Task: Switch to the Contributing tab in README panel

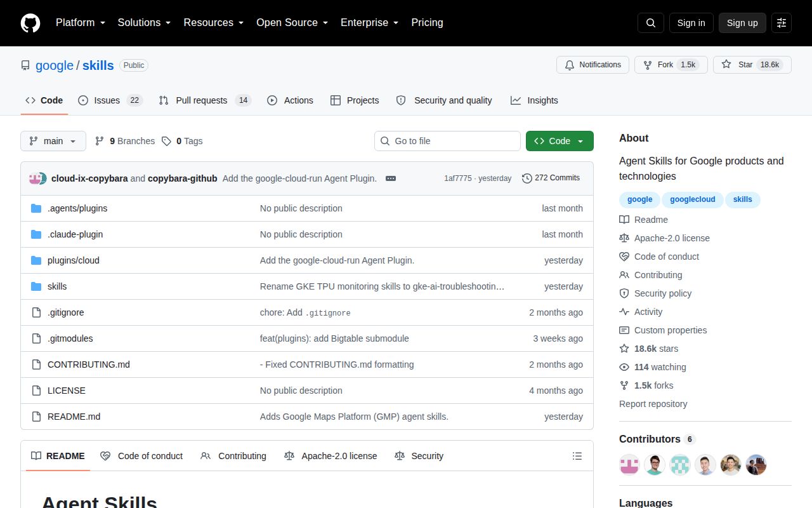Action: 233,456
